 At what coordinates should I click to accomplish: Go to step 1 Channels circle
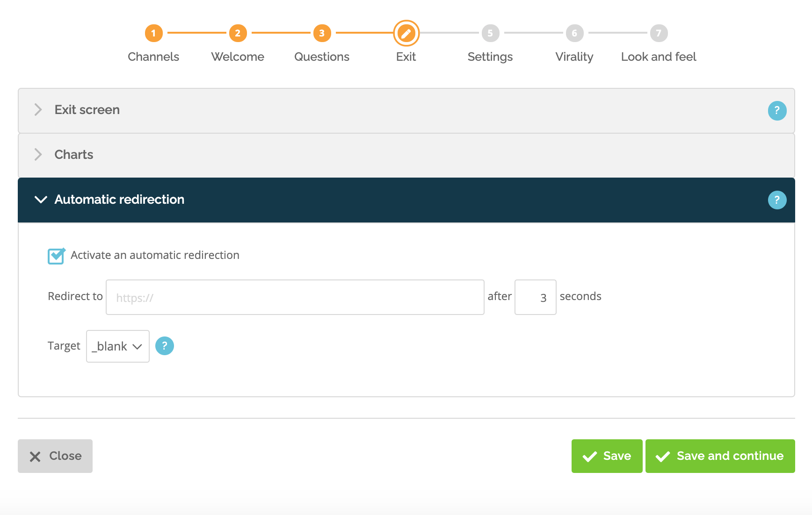pos(153,33)
